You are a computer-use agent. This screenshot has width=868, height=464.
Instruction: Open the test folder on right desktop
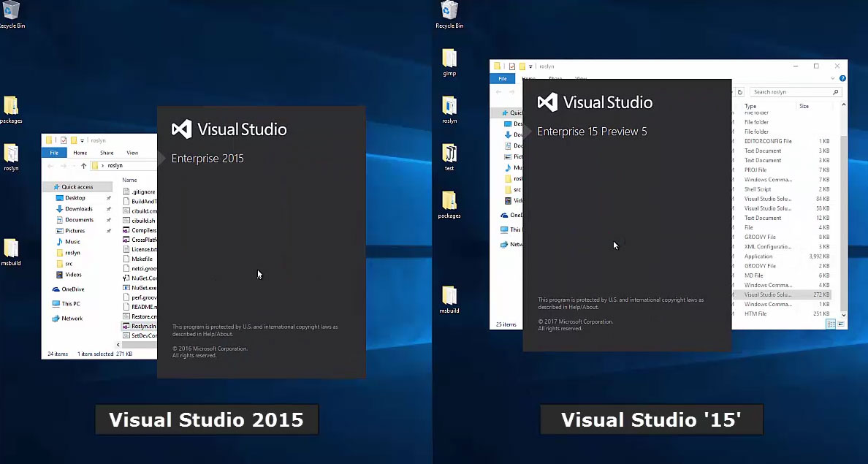449,157
